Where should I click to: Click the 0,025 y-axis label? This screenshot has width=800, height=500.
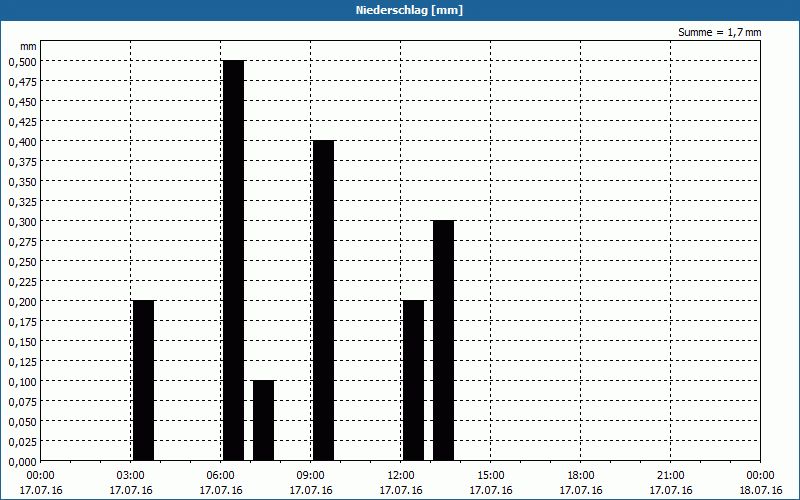(22, 442)
